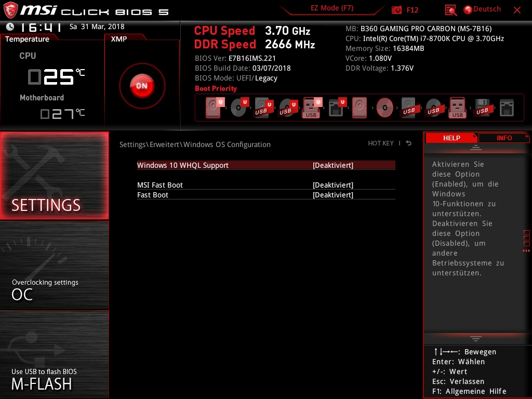Click the Memory Size 16384MB line
The width and height of the screenshot is (532, 399).
[x=385, y=48]
